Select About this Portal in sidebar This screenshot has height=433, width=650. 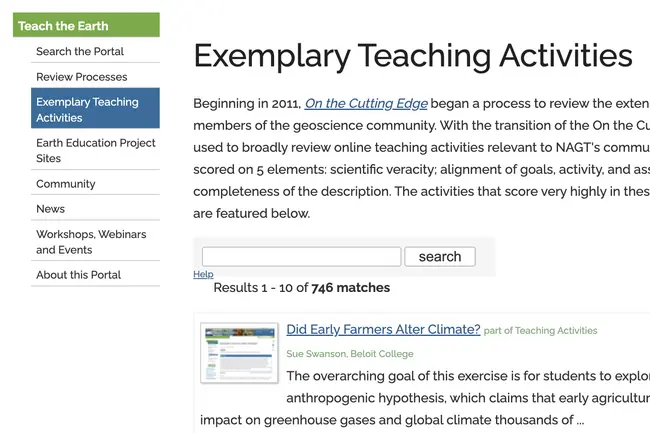click(x=78, y=275)
